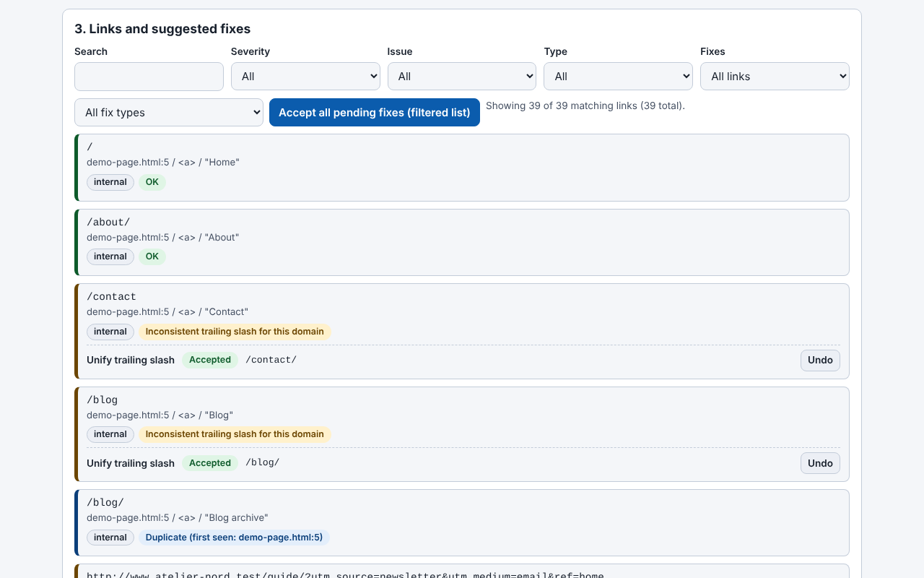Screen dimensions: 924x578
Task: Click Unify trailing slash label in /contact row
Action: point(131,360)
